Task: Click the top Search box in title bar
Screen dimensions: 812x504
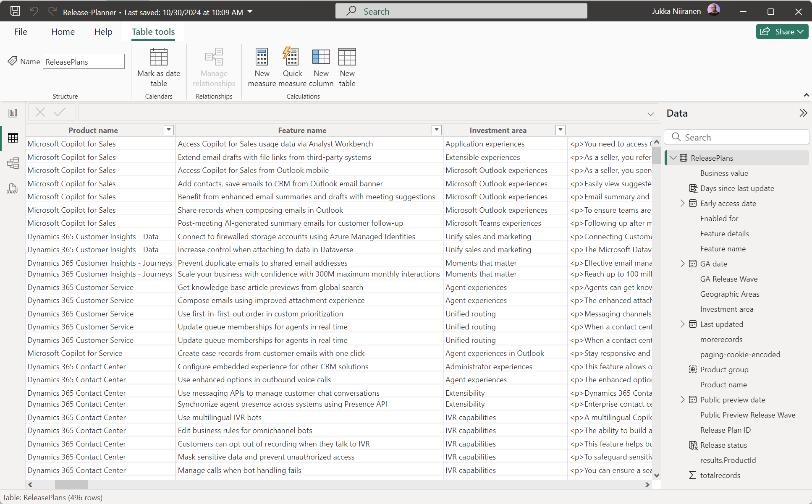Action: tap(461, 11)
